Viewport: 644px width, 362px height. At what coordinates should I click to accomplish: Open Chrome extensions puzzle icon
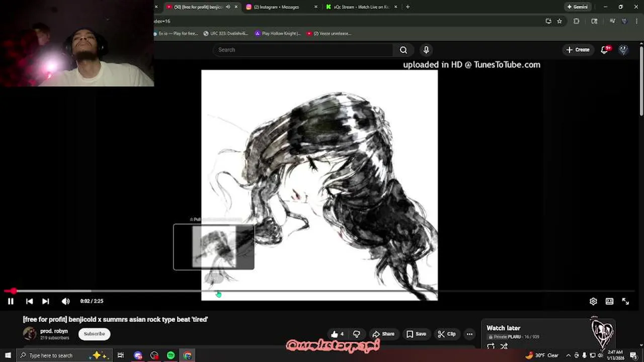577,21
